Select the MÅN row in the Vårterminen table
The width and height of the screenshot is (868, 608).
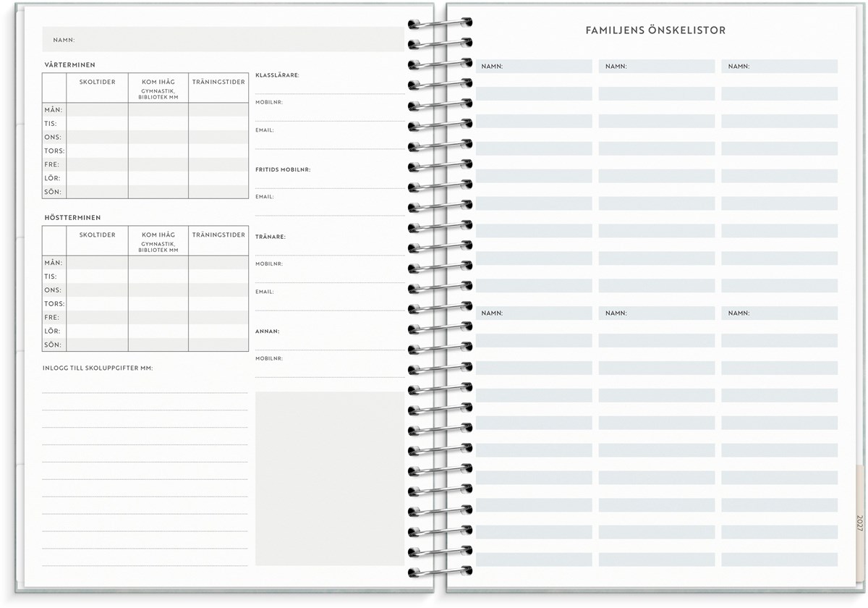[145, 110]
